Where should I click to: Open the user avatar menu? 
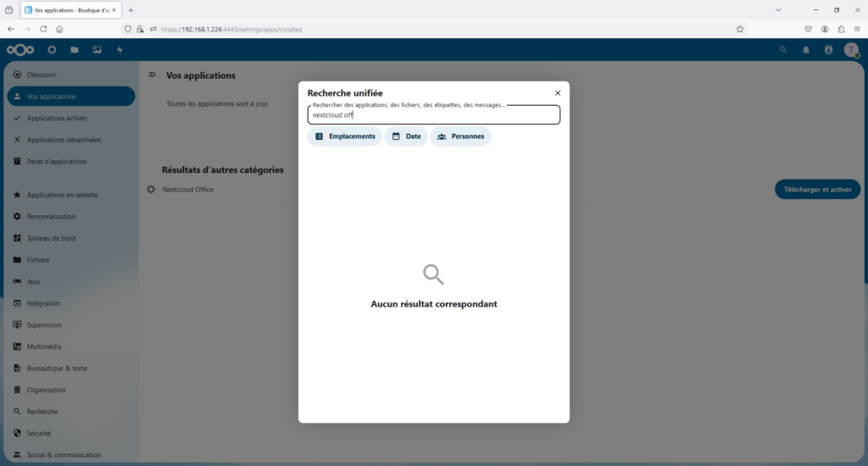tap(851, 50)
